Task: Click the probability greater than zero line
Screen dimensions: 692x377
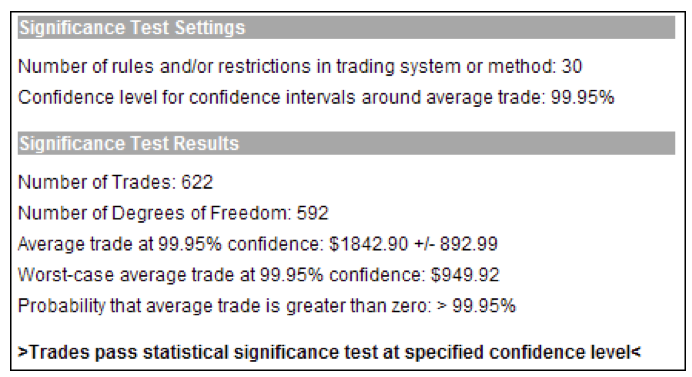Action: (267, 305)
